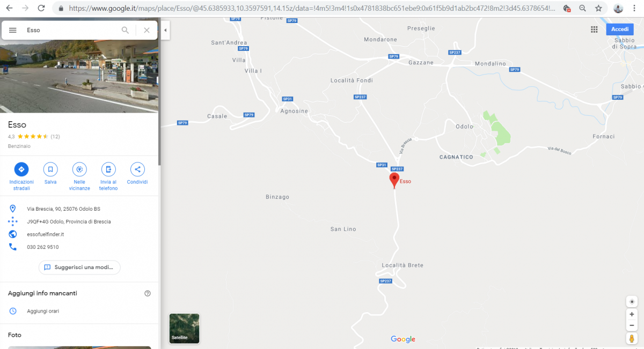Screen dimensions: 644x349
Task: Click the Mondarone label on map
Action: click(x=380, y=40)
